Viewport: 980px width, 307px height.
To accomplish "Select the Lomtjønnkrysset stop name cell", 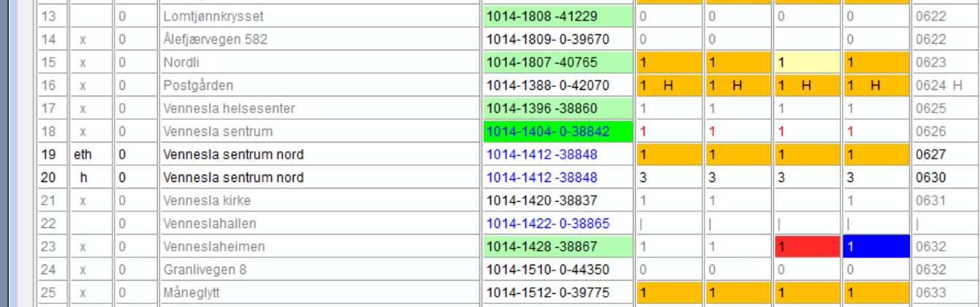I will tap(213, 16).
